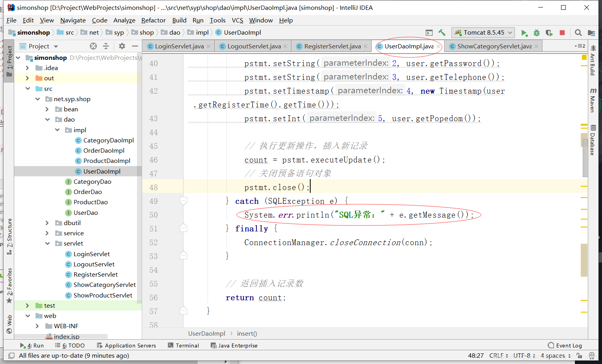Viewport: 602px width, 364px height.
Task: Show the hidden editor tabs list
Action: [580, 46]
